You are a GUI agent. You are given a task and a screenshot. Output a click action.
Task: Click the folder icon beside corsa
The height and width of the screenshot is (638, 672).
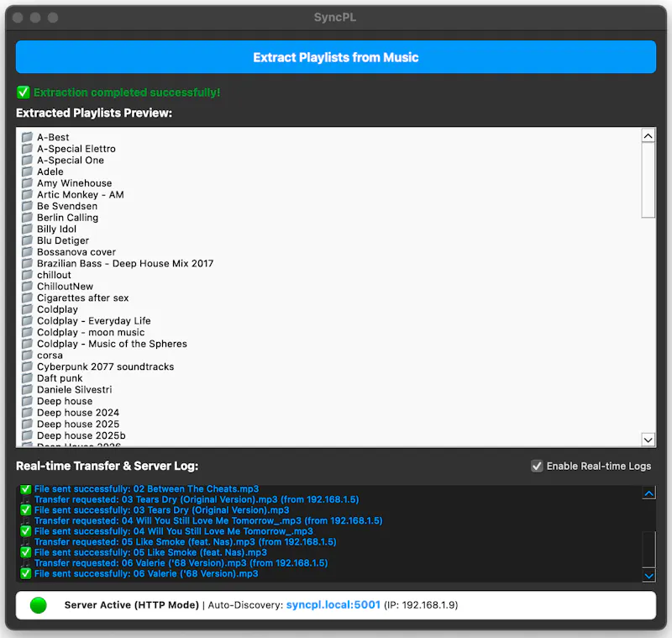[28, 355]
